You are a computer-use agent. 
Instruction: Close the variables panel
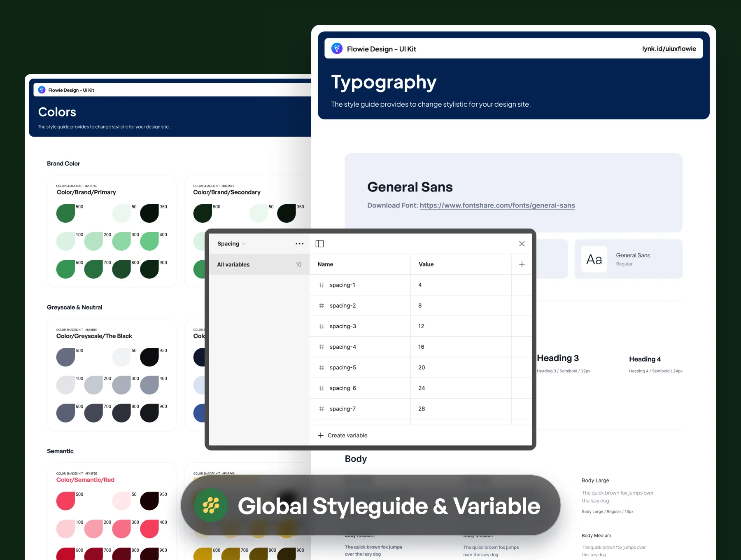(522, 244)
